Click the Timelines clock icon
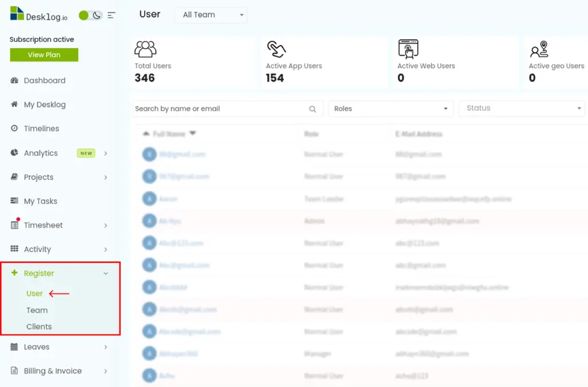Screen dimensions: 588x387 14,129
